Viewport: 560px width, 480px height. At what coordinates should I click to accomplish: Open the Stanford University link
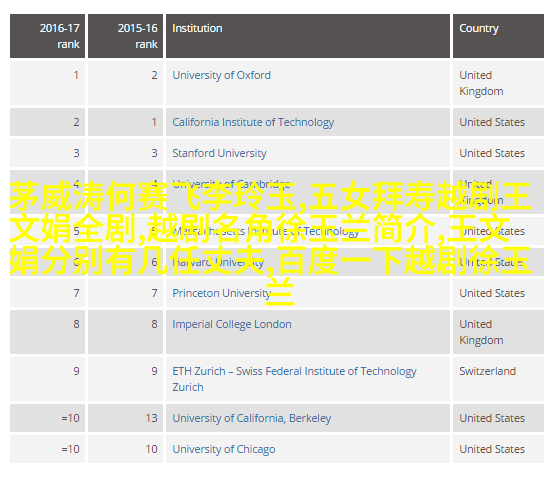[219, 153]
